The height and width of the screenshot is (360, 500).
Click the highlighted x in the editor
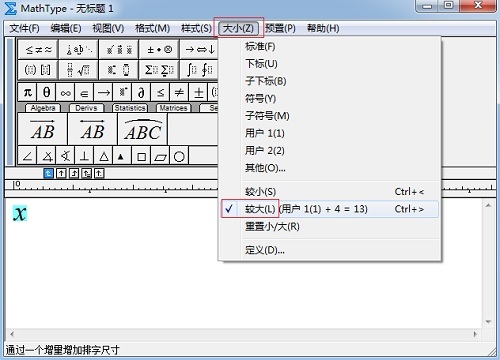(x=20, y=213)
